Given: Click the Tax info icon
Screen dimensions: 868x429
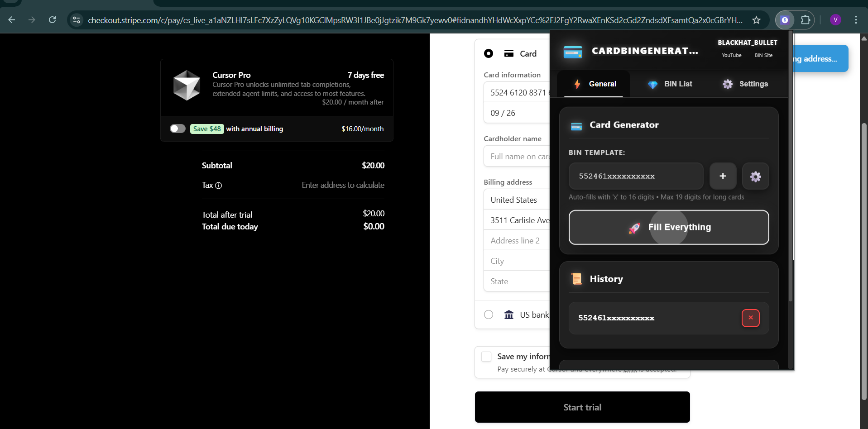Looking at the screenshot, I should click(219, 186).
